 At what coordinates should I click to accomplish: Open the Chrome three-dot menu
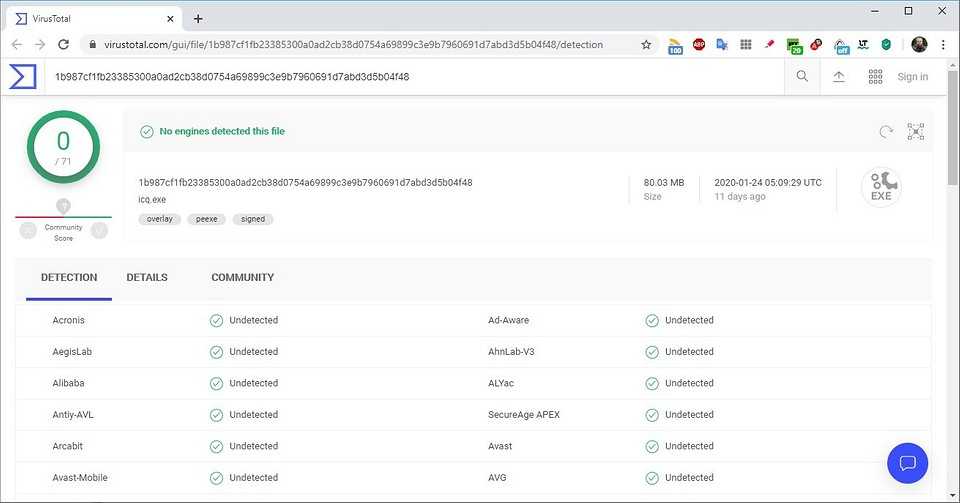point(943,45)
